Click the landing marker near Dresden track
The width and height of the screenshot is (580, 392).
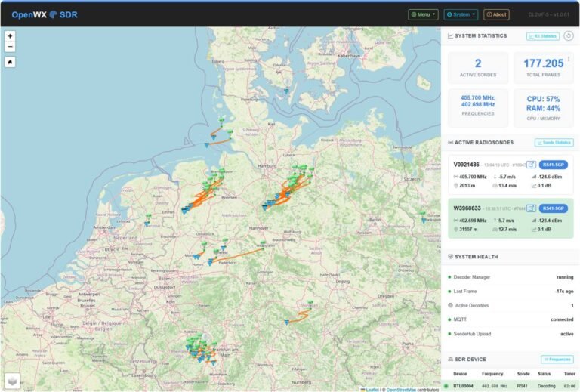point(286,323)
